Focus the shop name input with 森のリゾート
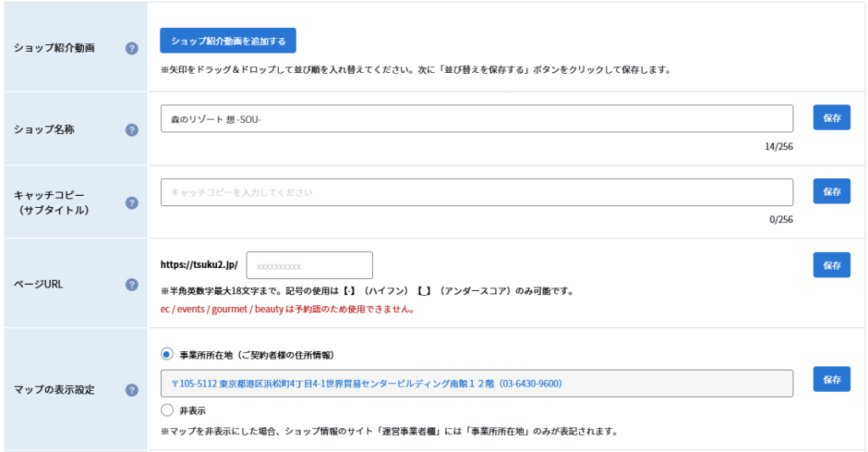The image size is (868, 452). 476,119
